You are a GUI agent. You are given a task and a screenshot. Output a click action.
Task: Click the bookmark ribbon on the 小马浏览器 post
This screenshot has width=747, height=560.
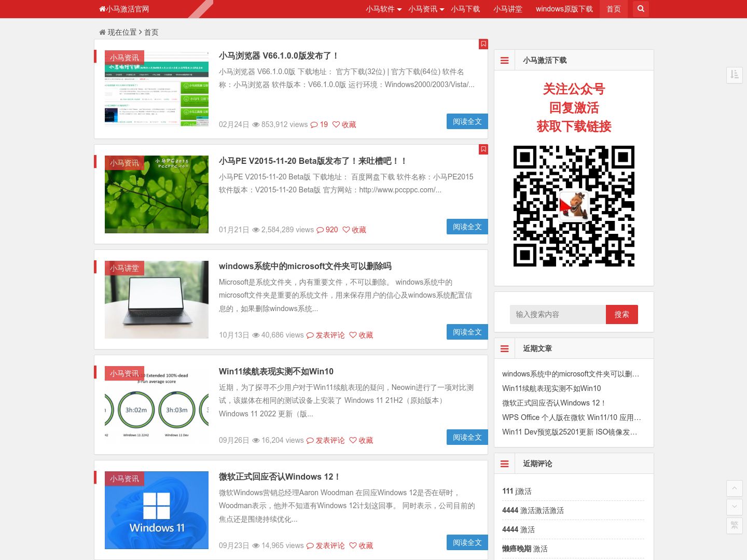pos(483,44)
